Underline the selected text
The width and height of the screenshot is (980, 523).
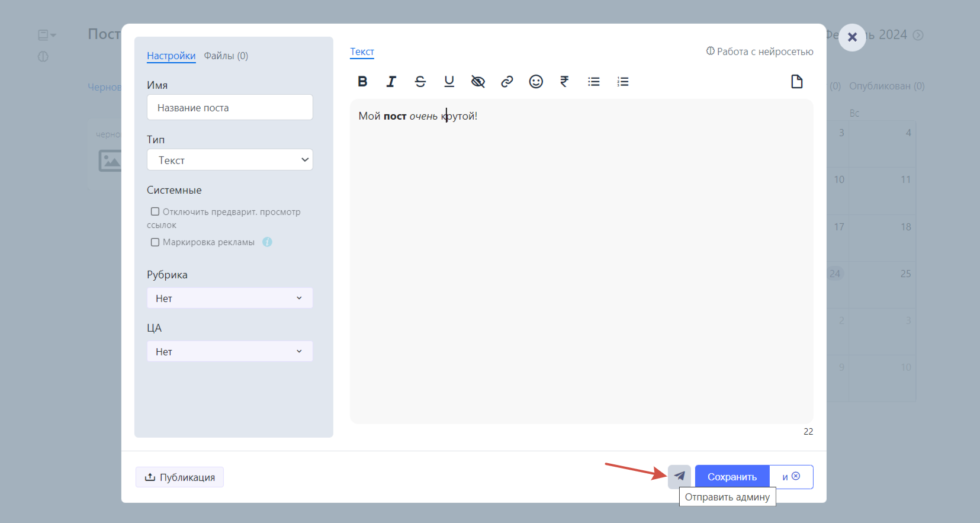point(449,82)
